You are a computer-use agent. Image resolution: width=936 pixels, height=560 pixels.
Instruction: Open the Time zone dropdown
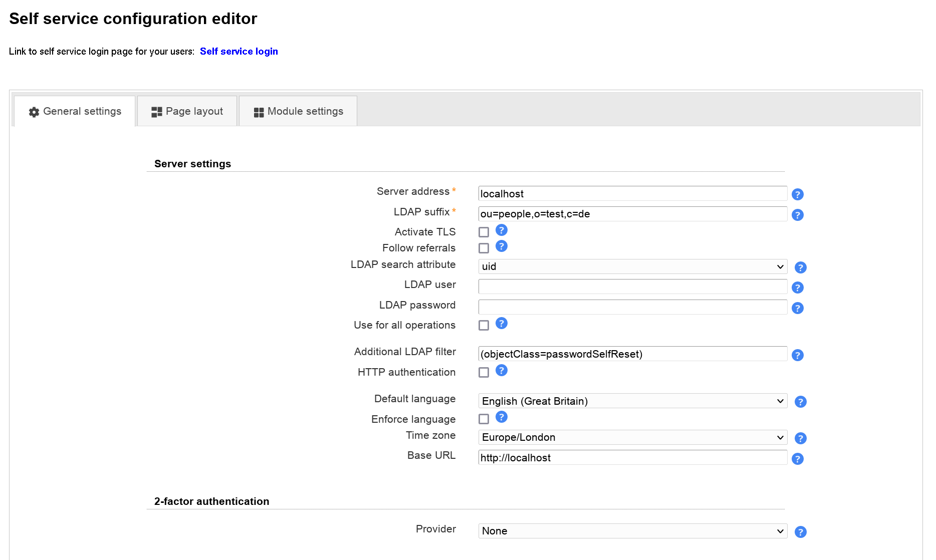(x=632, y=437)
